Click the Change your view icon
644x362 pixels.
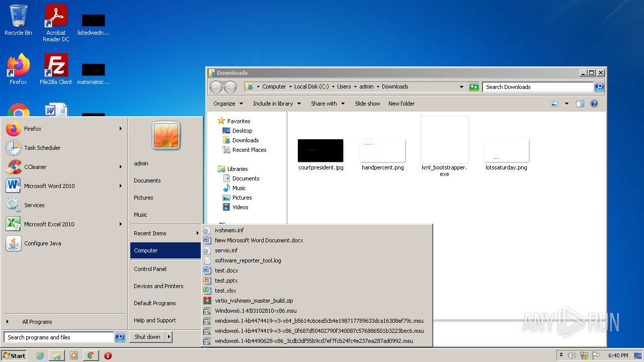[554, 104]
